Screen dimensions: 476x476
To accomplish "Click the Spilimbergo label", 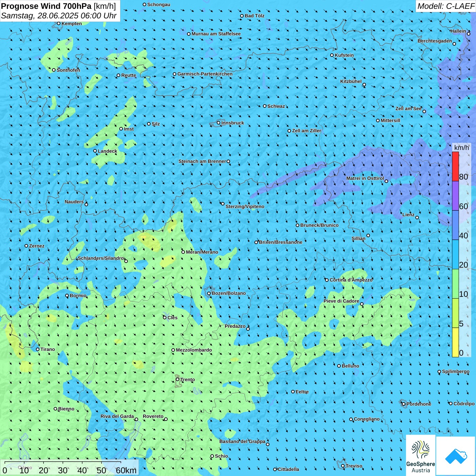I will pyautogui.click(x=456, y=372).
